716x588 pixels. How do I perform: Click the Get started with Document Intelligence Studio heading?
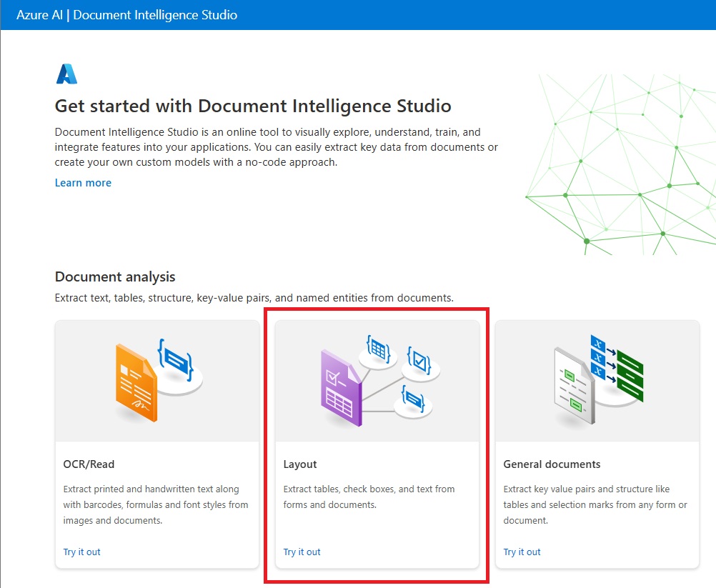coord(253,106)
